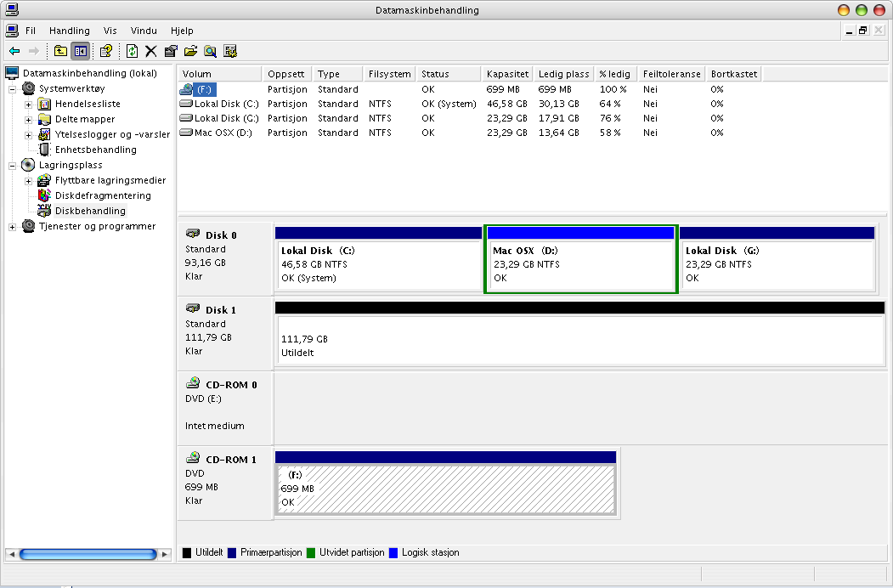Click the Enhetsbehandling icon in tree
Image resolution: width=893 pixels, height=588 pixels.
[x=44, y=150]
